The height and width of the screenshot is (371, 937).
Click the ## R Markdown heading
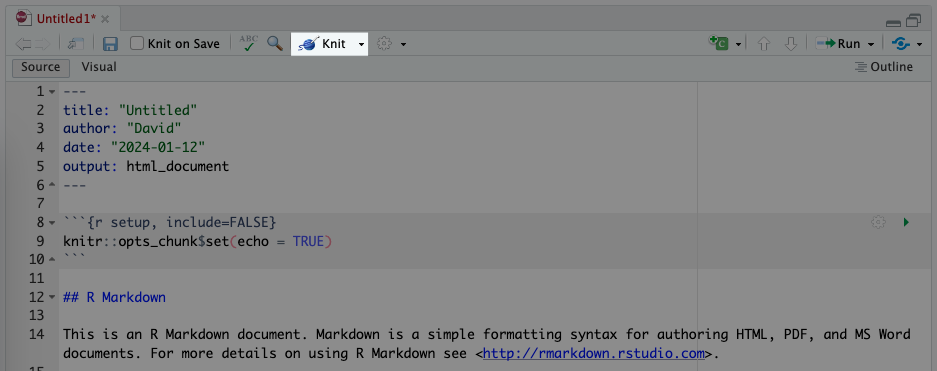coord(114,297)
